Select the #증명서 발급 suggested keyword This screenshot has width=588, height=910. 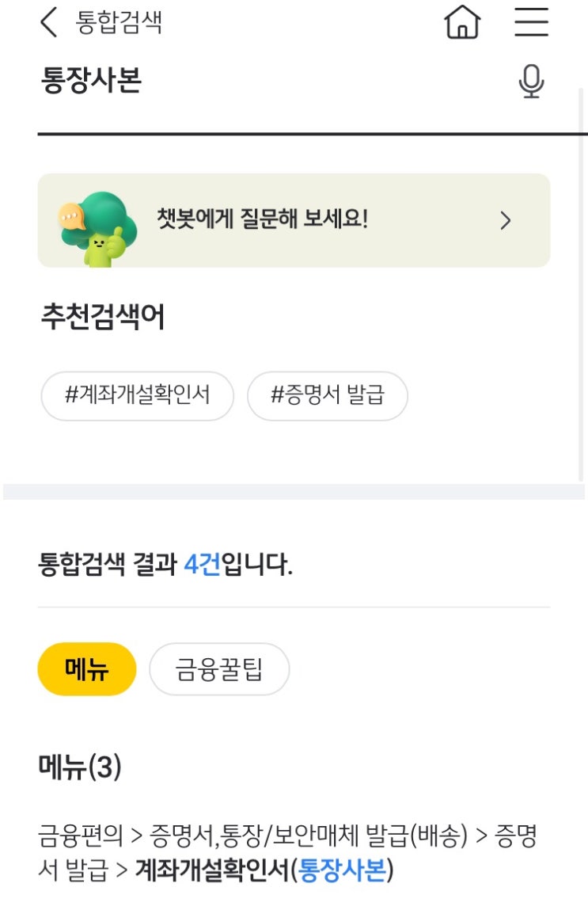(327, 395)
